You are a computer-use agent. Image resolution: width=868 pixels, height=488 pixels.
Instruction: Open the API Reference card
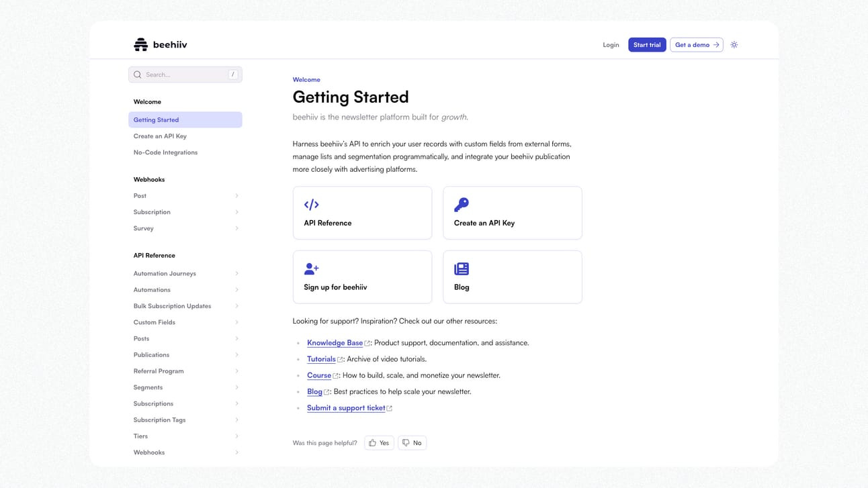(362, 213)
